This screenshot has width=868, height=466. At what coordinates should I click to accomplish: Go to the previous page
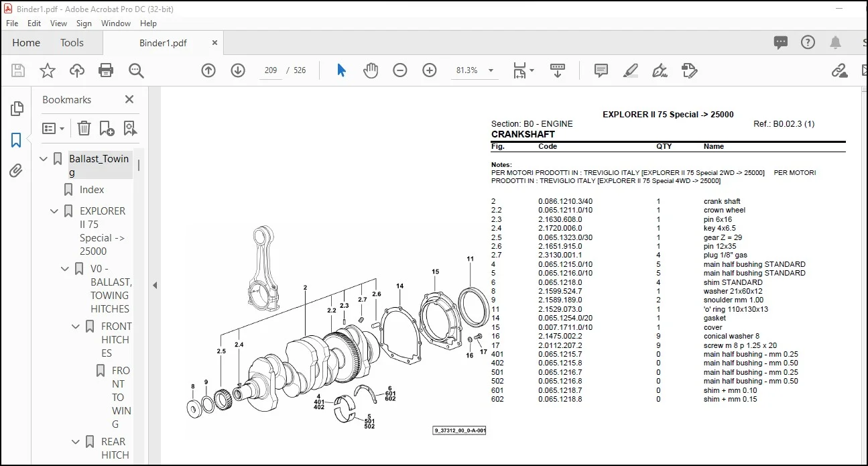pos(208,70)
